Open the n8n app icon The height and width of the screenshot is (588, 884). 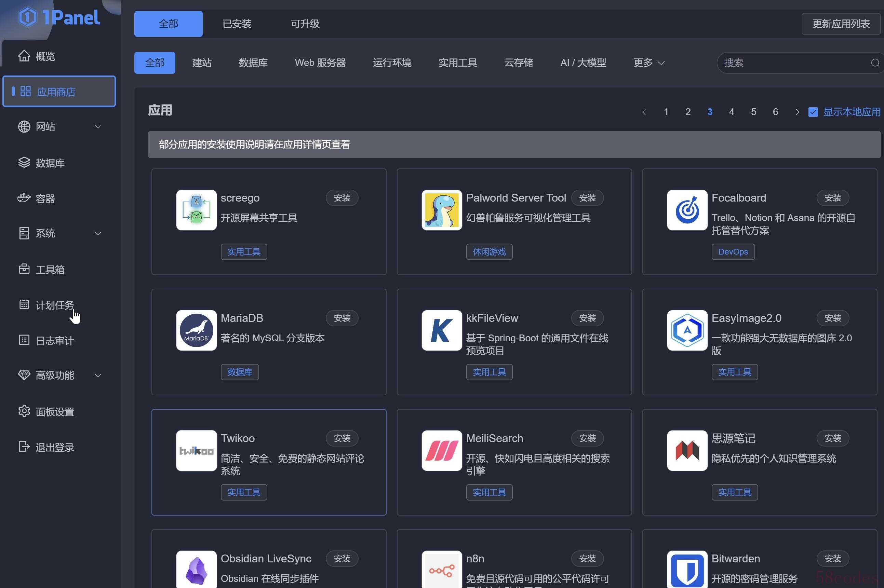point(442,569)
